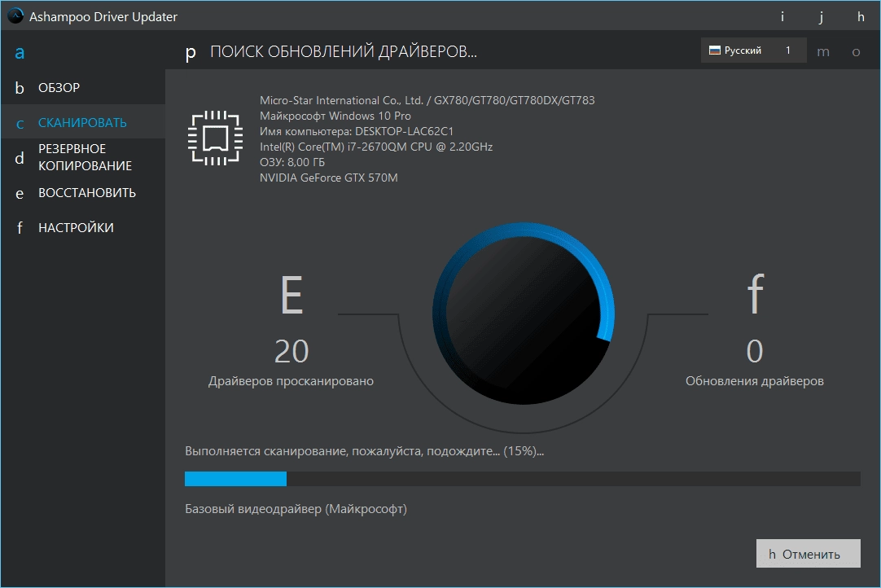881x588 pixels.
Task: Click the Micro-Star International model line
Action: tap(427, 101)
